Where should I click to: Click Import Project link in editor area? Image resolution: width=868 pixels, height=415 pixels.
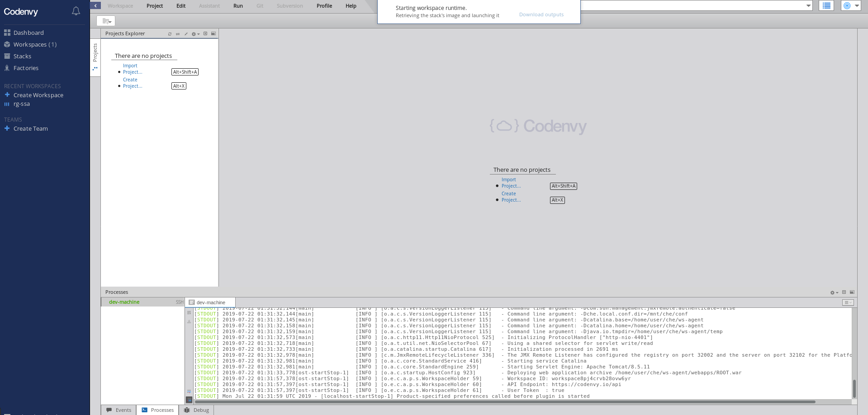click(x=511, y=183)
